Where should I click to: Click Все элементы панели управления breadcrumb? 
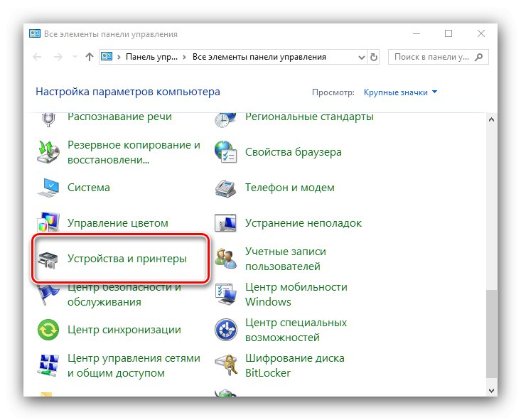click(x=259, y=57)
